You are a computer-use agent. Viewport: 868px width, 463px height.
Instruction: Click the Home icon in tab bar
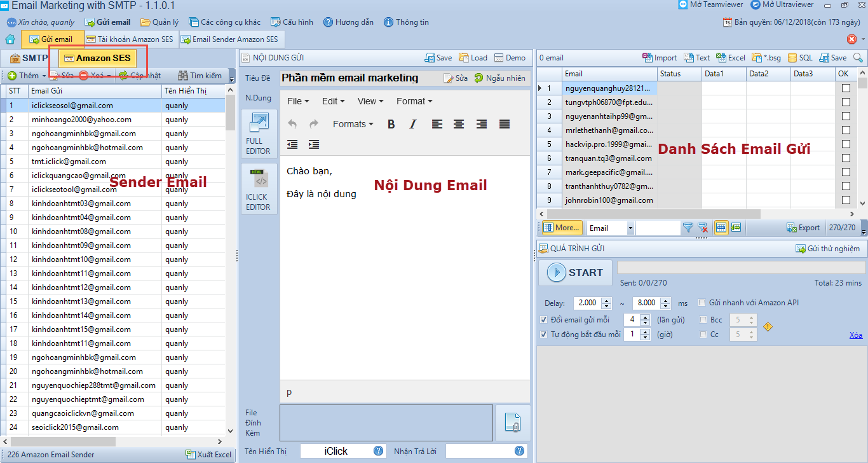tap(10, 39)
